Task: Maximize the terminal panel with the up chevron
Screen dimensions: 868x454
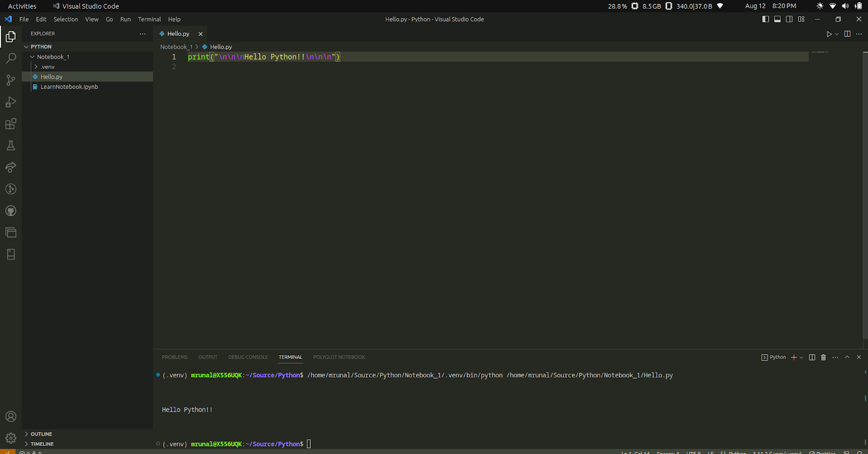Action: pyautogui.click(x=847, y=357)
